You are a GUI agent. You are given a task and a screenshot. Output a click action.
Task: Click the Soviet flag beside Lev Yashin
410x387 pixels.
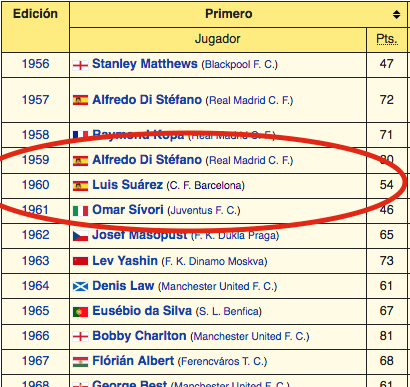(x=80, y=261)
